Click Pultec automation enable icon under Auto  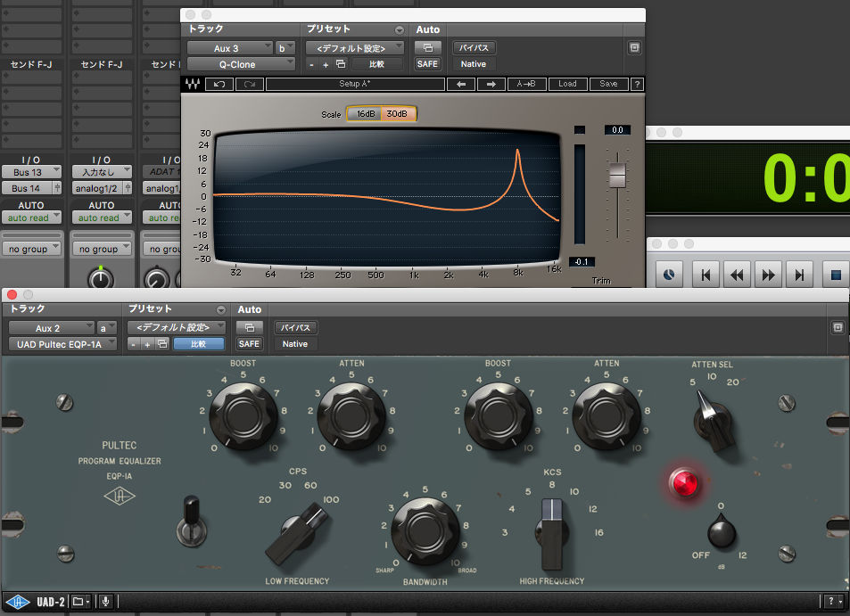[x=250, y=327]
